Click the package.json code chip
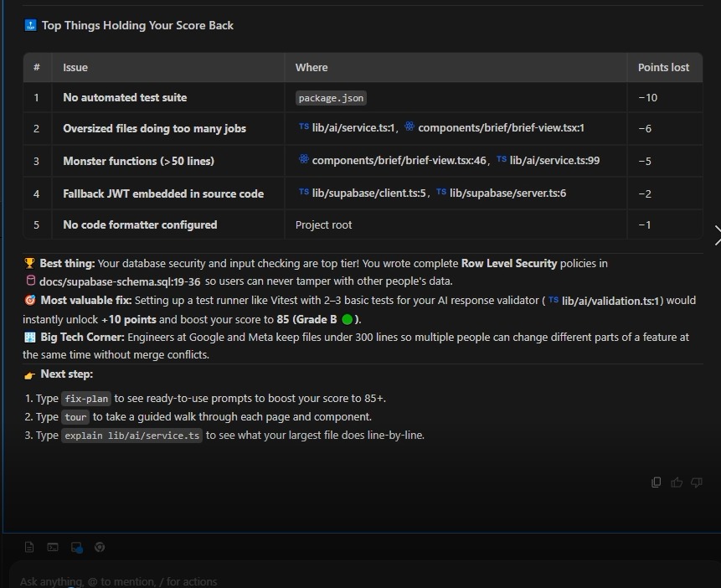This screenshot has width=721, height=588. click(x=331, y=98)
